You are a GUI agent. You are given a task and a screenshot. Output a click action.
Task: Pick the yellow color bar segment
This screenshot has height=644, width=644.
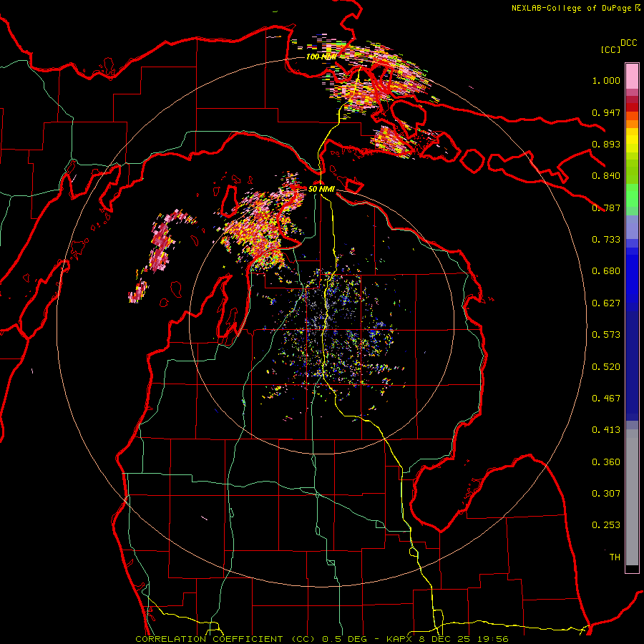pos(632,140)
